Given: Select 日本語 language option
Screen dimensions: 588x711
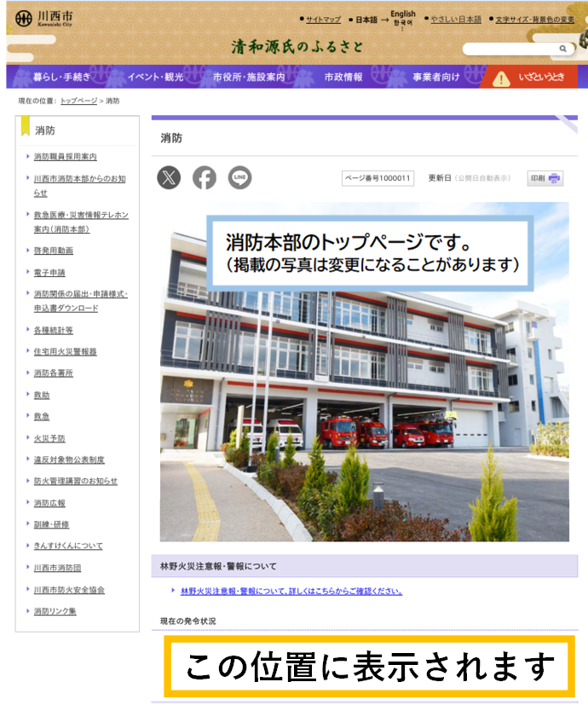Looking at the screenshot, I should (366, 20).
